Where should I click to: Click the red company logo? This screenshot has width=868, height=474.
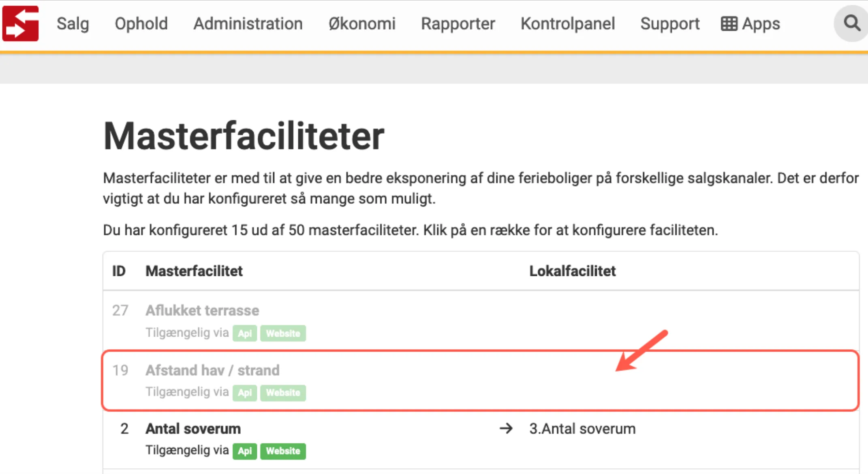(x=20, y=23)
